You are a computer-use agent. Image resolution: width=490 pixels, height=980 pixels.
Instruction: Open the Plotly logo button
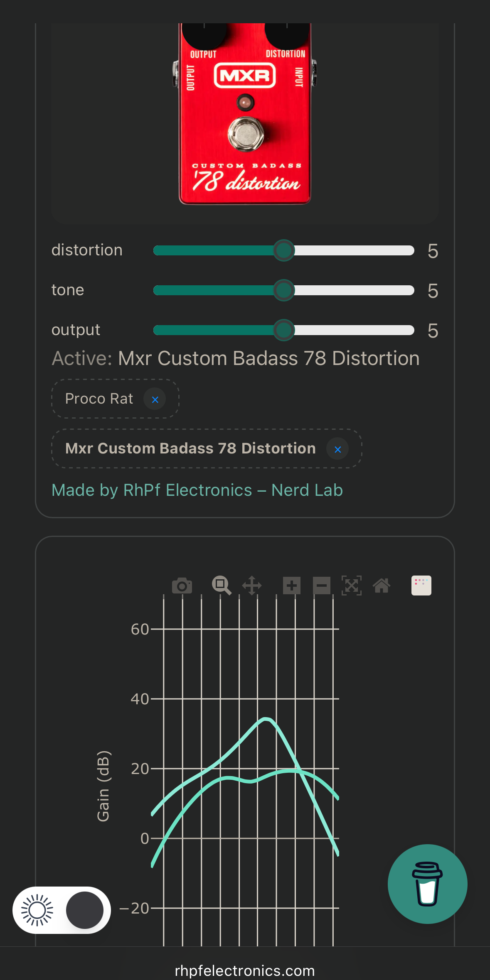421,586
